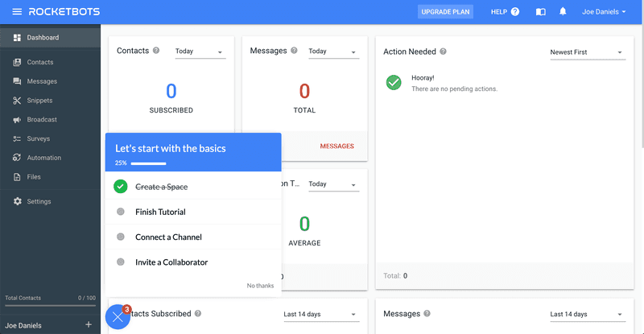
Task: Click the UPGRADE PLAN button
Action: (446, 12)
